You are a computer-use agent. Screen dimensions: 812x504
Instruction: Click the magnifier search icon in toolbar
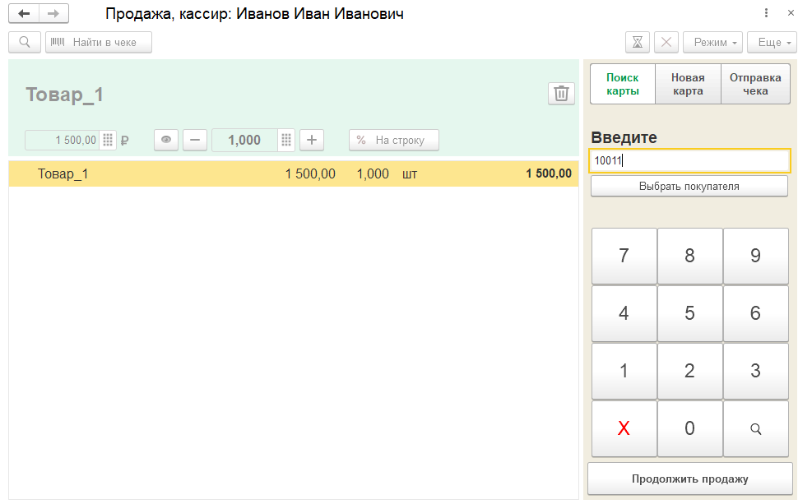pyautogui.click(x=25, y=43)
